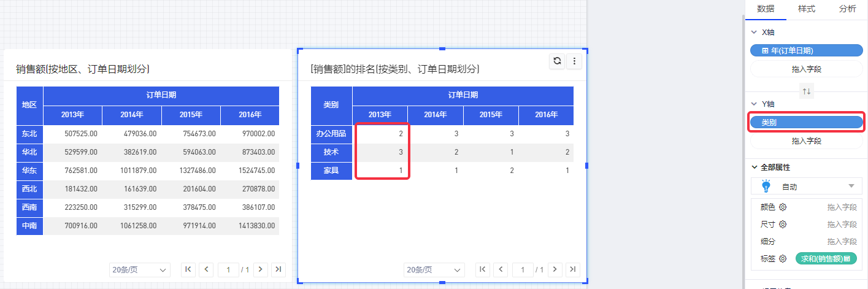Open the three-dot more menu on ranking table
868x289 pixels.
pos(574,61)
